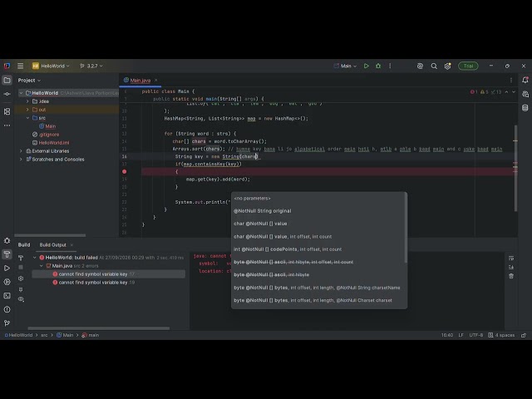Viewport: 532px width, 399px height.
Task: Close the Build Output tab
Action: pyautogui.click(x=71, y=244)
